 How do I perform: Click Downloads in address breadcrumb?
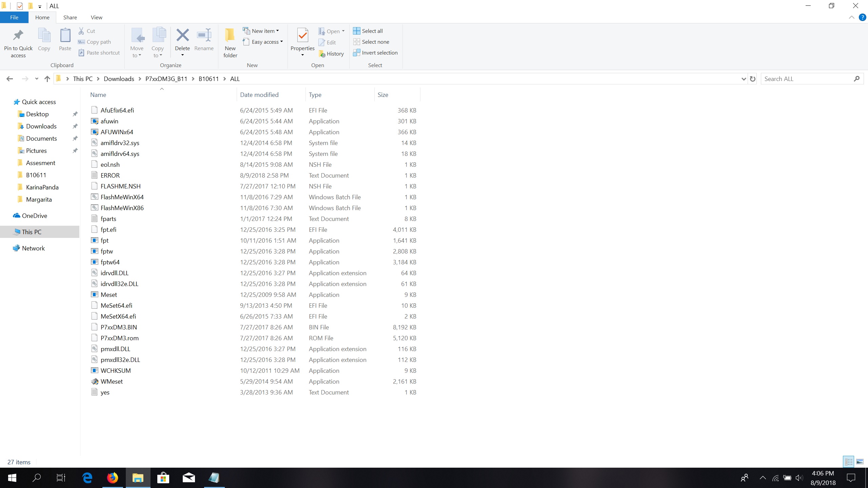coord(119,79)
